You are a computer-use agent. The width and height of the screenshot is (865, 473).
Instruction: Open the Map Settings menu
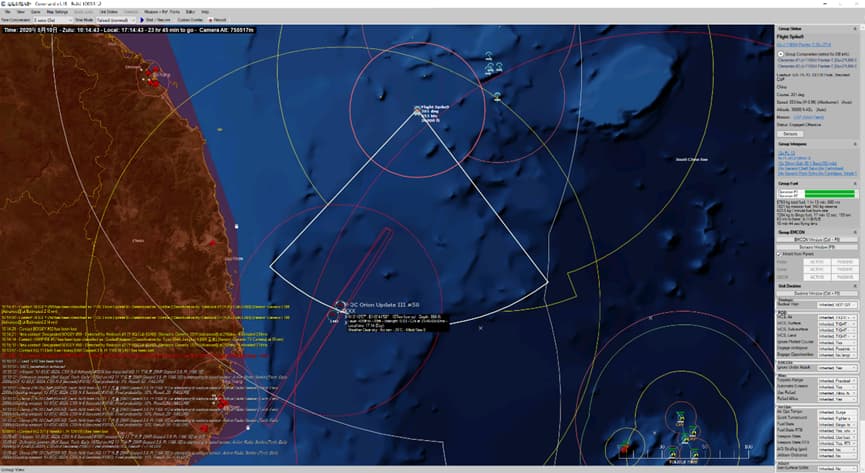(57, 12)
